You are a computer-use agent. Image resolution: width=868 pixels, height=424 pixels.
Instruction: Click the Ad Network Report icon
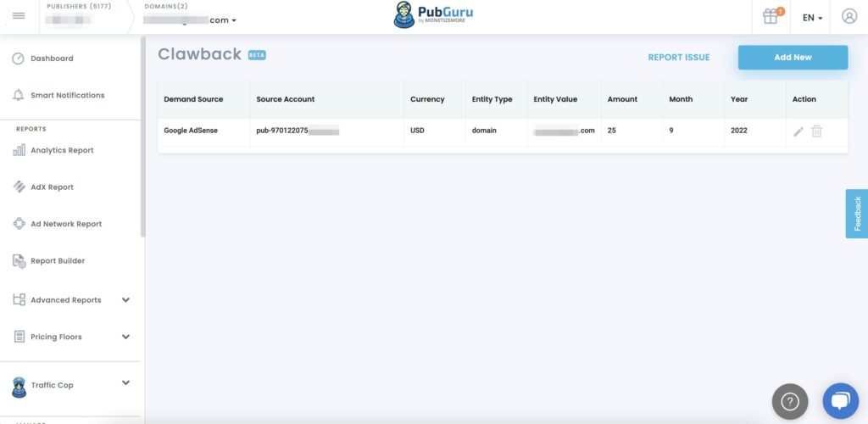tap(19, 224)
